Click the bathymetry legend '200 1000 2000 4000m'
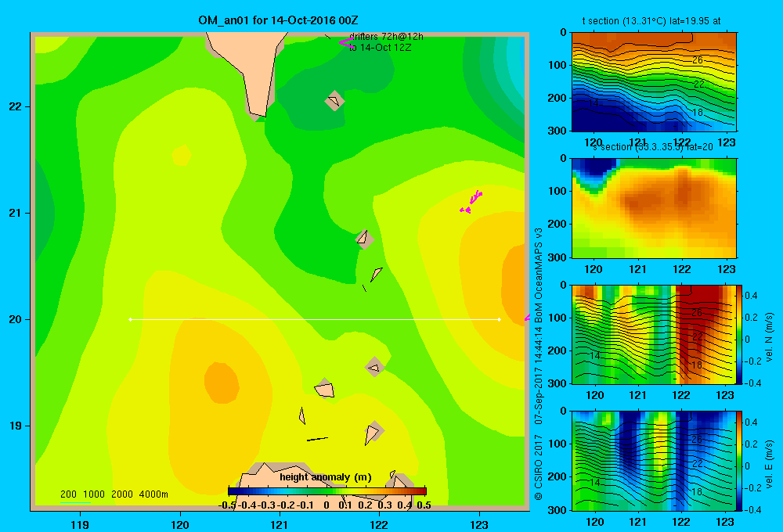 pyautogui.click(x=114, y=494)
